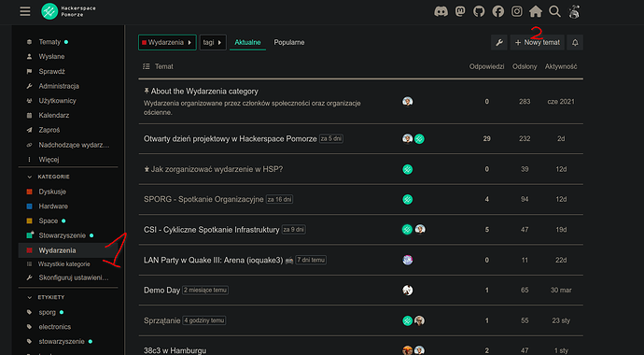
Task: Open the Facebook icon in header
Action: tap(498, 11)
